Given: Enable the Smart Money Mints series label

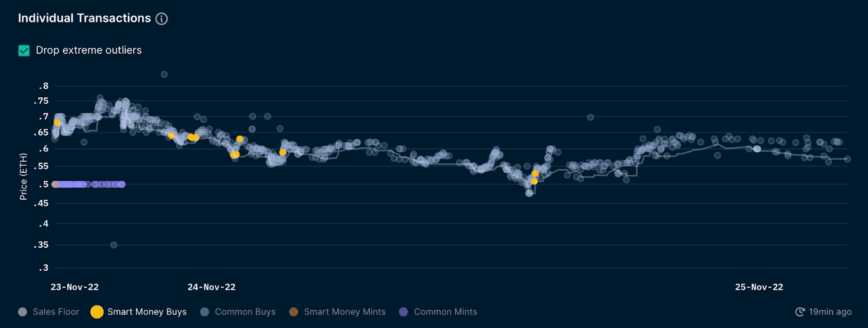Looking at the screenshot, I should coord(345,312).
